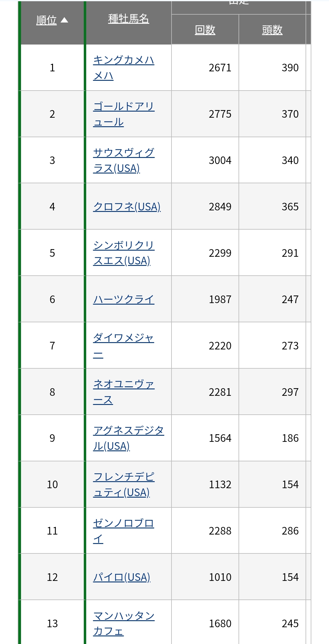Sort table by 順位 column header
Viewport: 329px width, 644px height.
pyautogui.click(x=46, y=20)
